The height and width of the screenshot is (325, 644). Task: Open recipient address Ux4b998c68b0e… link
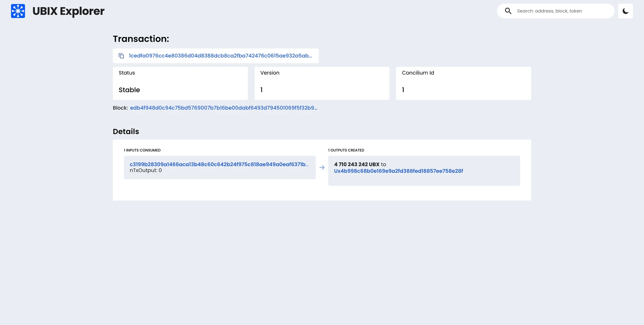click(399, 171)
